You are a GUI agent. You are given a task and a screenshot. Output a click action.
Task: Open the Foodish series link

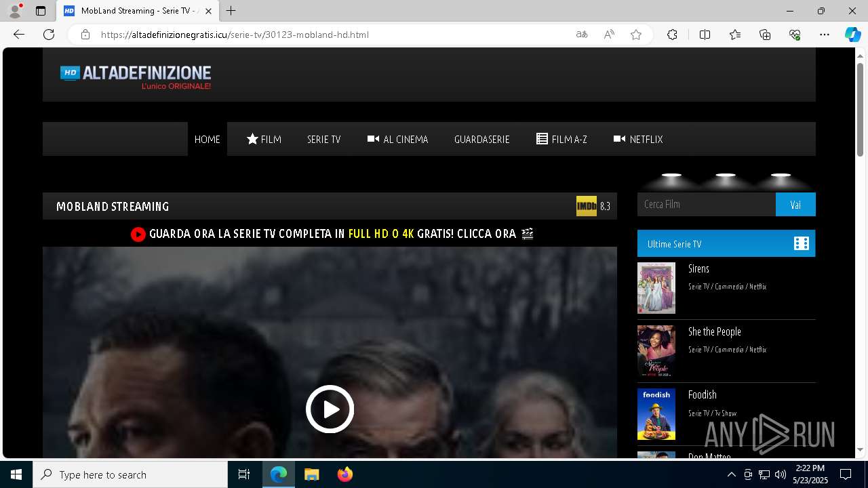click(x=702, y=394)
